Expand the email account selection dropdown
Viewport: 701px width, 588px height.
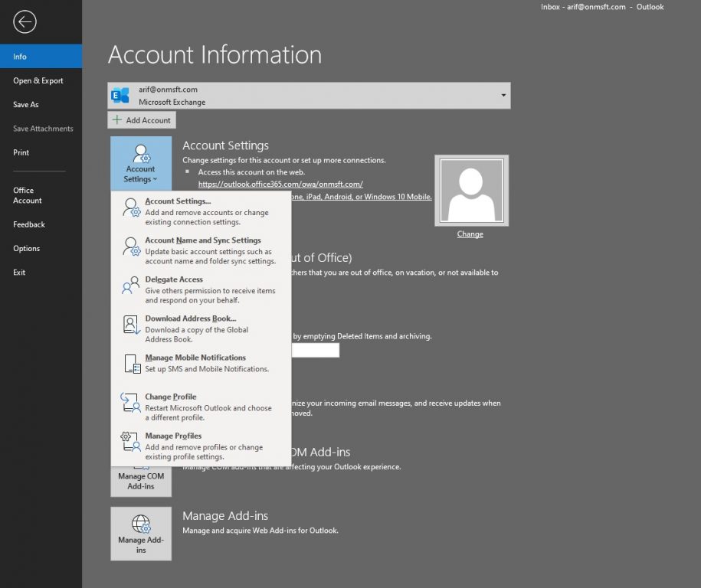pos(502,95)
